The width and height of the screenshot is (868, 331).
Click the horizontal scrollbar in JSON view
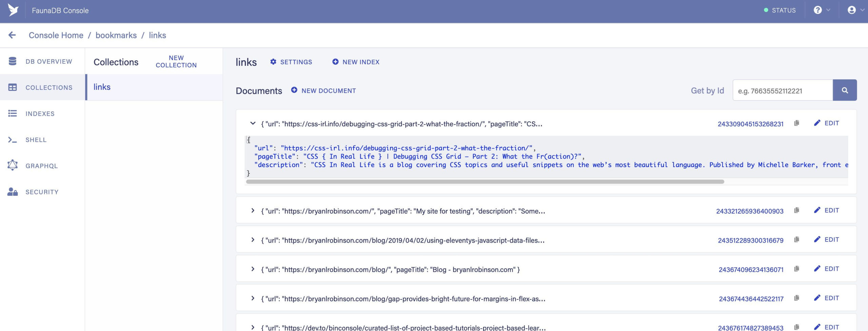(485, 182)
